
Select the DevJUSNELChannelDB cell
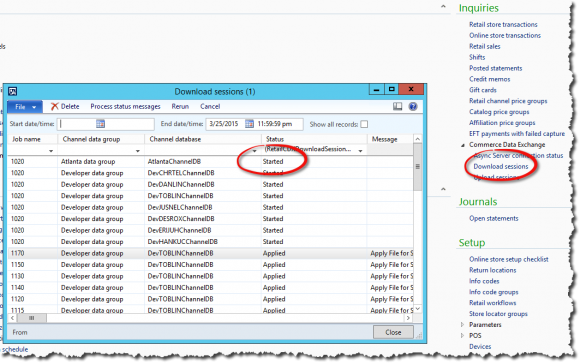180,208
